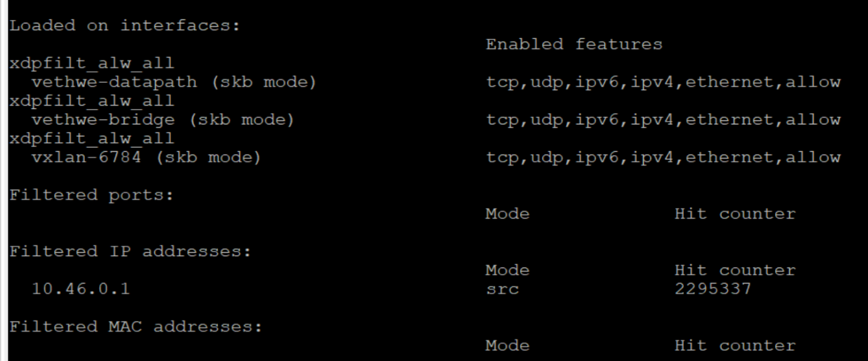Click Hit counter header under Filtered ports
The height and width of the screenshot is (361, 868).
point(735,214)
